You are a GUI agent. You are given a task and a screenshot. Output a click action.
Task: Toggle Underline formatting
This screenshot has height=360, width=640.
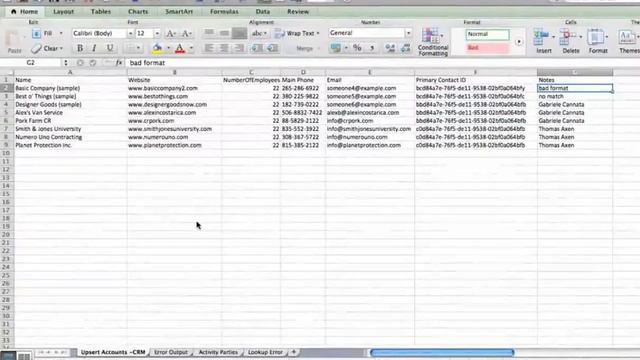tap(109, 48)
